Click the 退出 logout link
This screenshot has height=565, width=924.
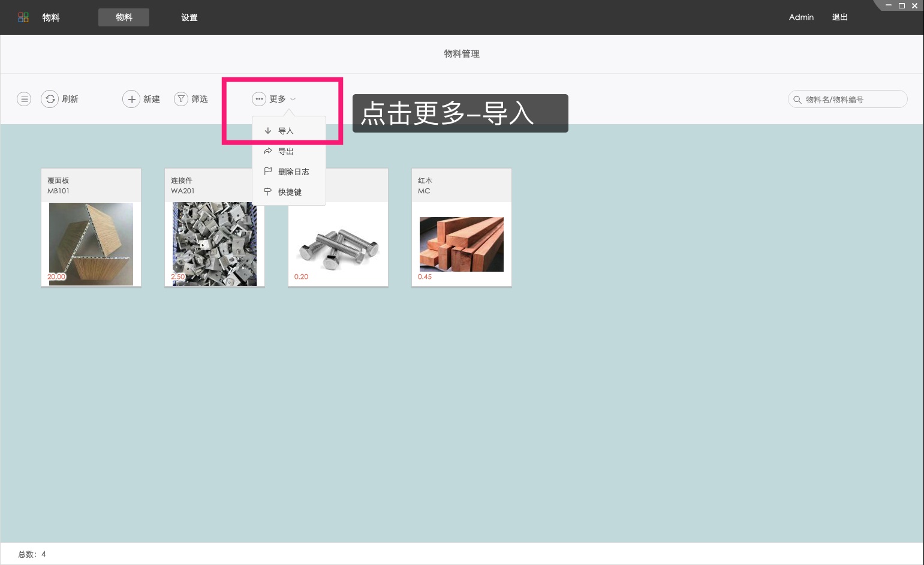pos(839,17)
